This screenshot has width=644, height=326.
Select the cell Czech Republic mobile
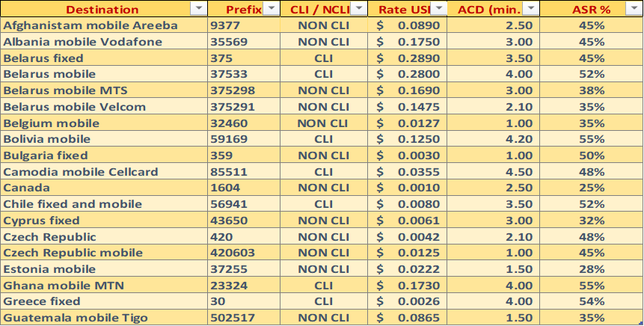[x=104, y=253]
